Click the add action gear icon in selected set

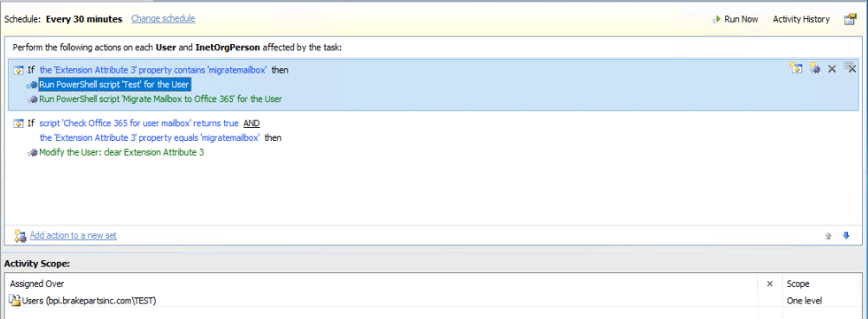(814, 68)
